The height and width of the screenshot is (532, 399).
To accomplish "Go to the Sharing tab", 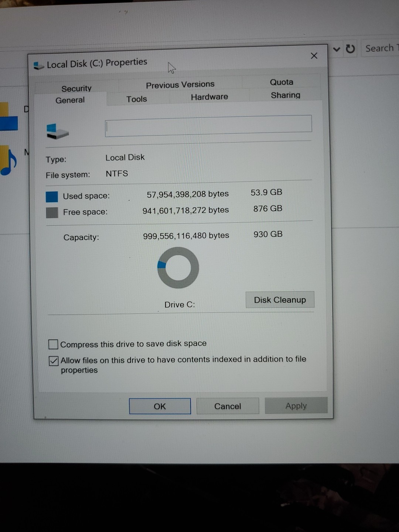I will 285,95.
